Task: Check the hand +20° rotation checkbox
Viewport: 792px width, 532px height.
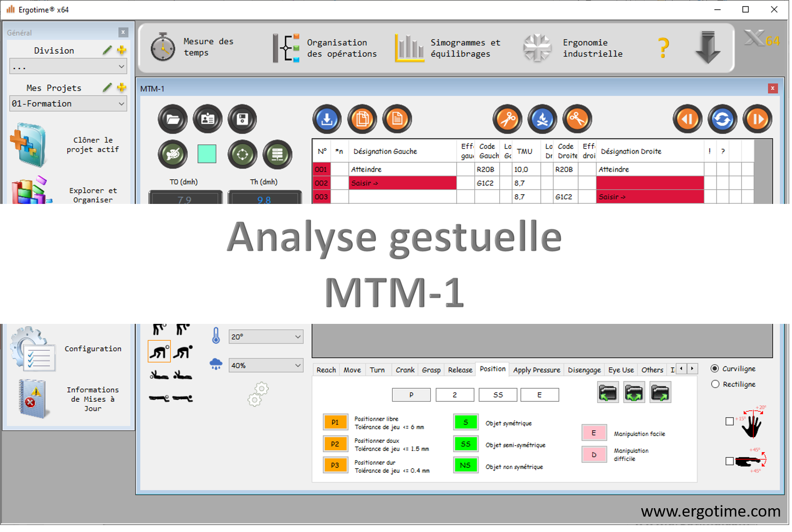Action: pyautogui.click(x=729, y=421)
